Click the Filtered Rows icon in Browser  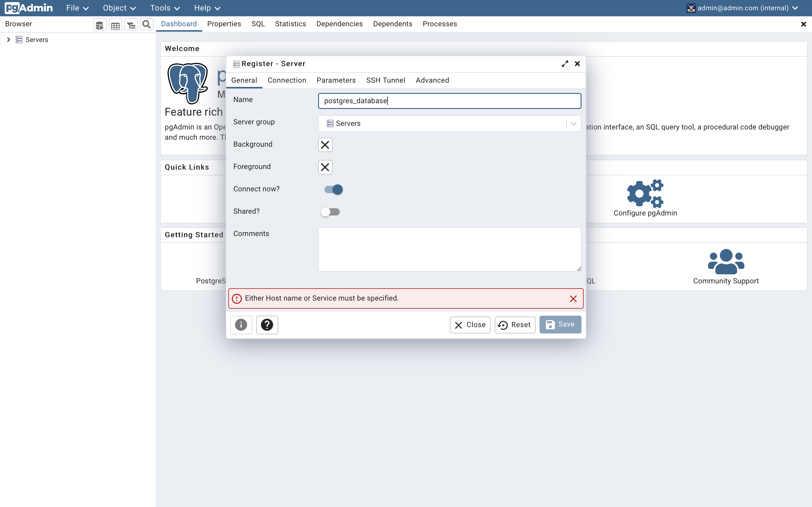tap(131, 24)
